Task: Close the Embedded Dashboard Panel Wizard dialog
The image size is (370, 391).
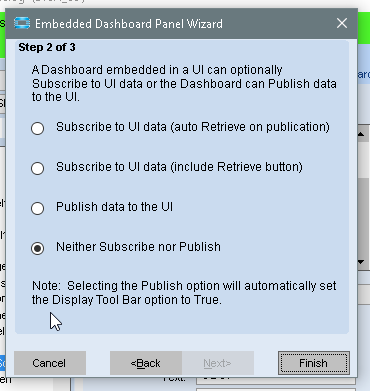Action: point(342,23)
